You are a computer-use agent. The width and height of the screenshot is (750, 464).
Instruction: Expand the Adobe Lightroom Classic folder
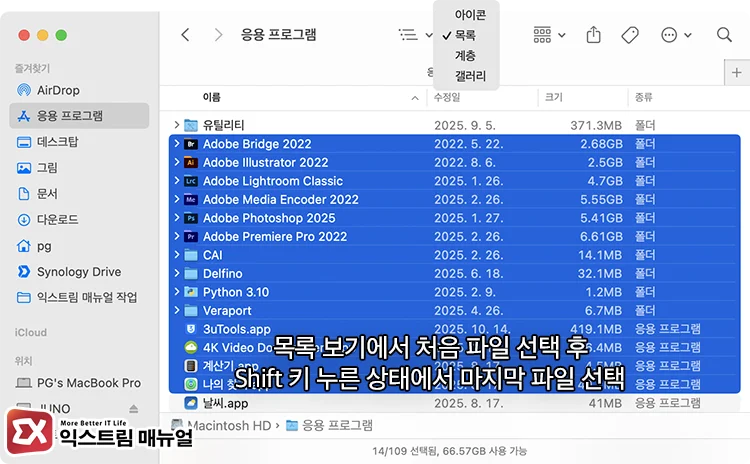[x=176, y=180]
